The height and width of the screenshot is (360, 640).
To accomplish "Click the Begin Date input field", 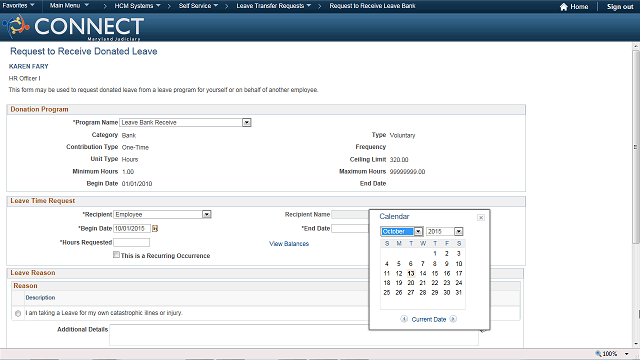I will click(132, 229).
